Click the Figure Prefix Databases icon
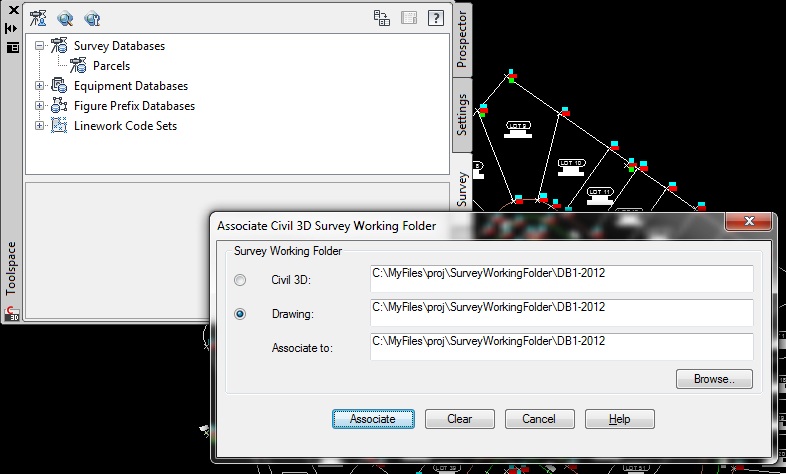 tap(59, 105)
